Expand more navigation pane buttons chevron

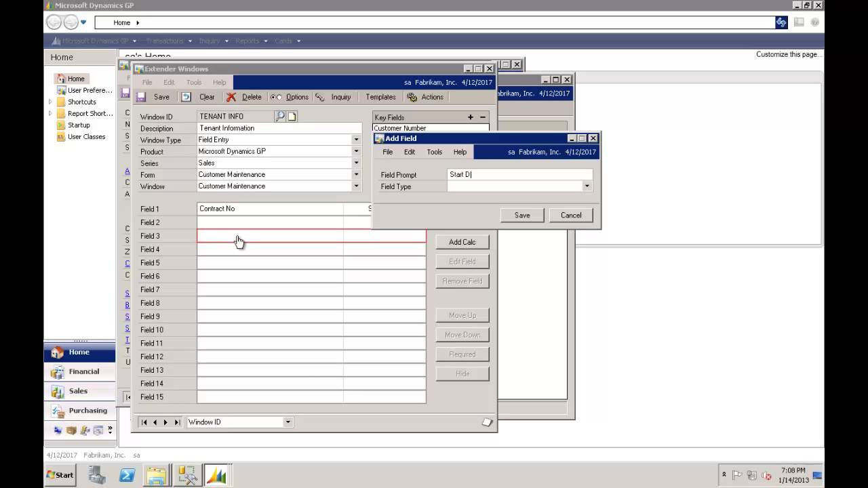[110, 430]
